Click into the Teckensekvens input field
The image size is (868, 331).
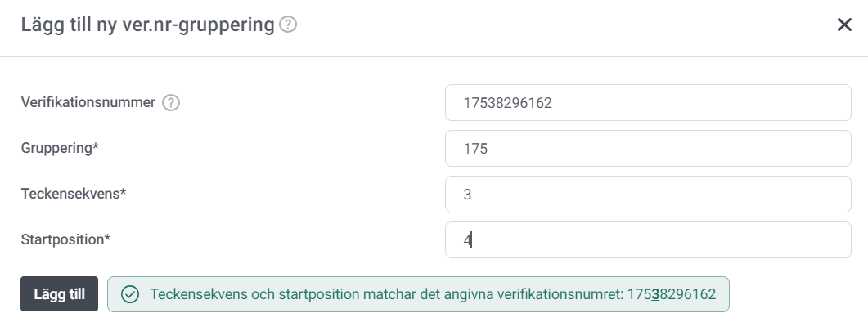pos(648,194)
